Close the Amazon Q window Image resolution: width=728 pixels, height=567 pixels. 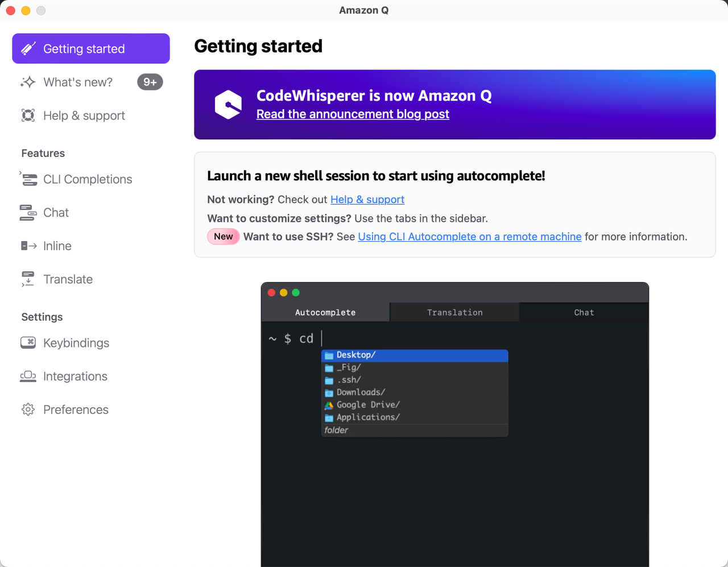pos(10,10)
